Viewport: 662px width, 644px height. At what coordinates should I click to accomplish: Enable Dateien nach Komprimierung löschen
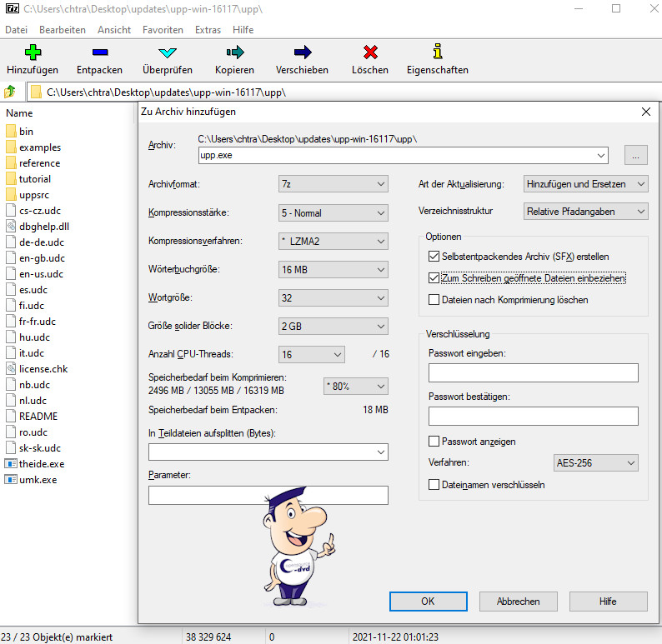click(x=434, y=300)
